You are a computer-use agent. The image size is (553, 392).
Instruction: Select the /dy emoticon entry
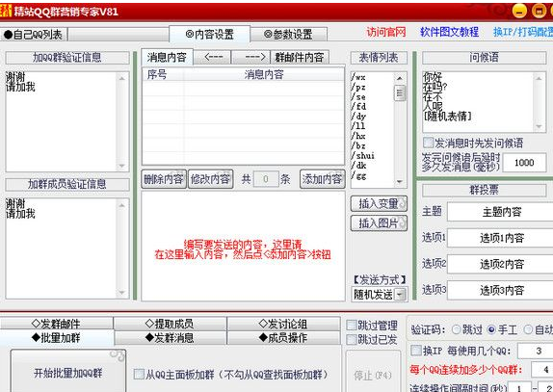pyautogui.click(x=358, y=116)
